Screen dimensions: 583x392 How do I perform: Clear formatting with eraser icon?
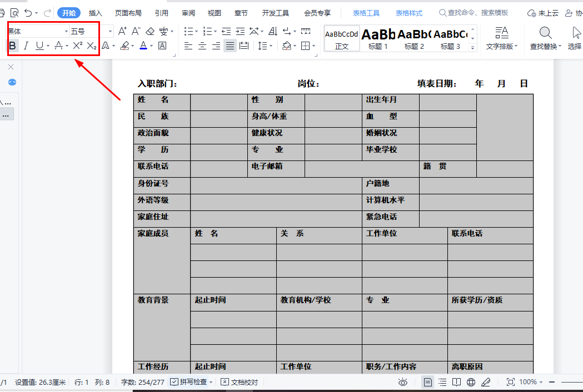(150, 31)
